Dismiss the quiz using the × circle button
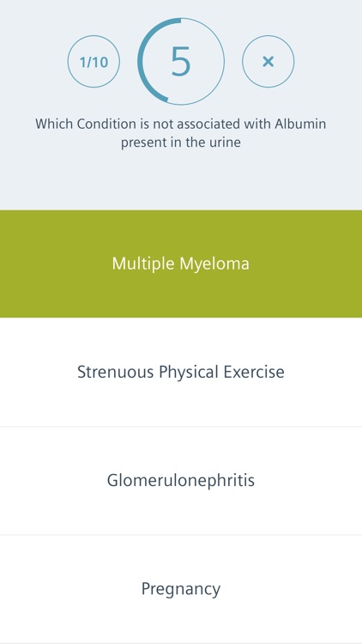362x644 pixels. click(x=268, y=61)
